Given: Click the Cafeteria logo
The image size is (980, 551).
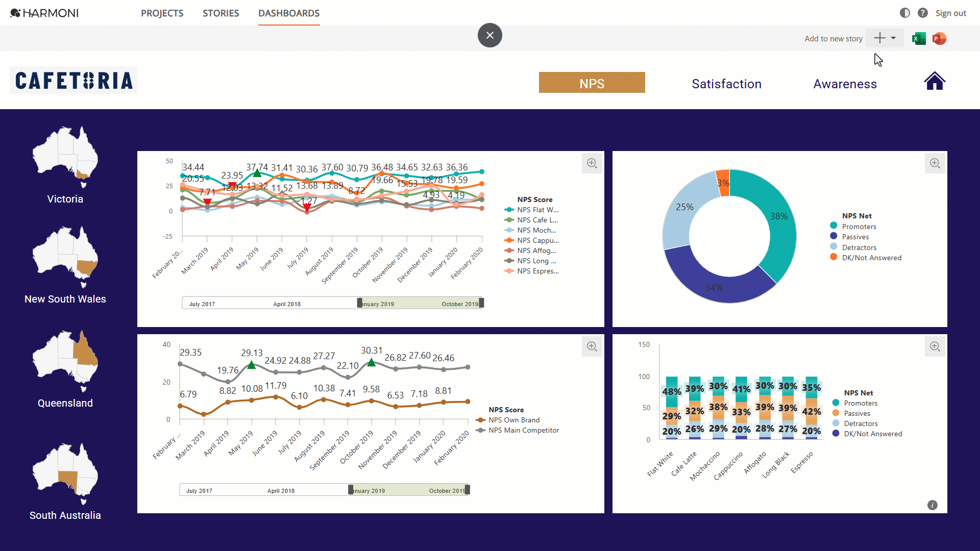Looking at the screenshot, I should [73, 81].
